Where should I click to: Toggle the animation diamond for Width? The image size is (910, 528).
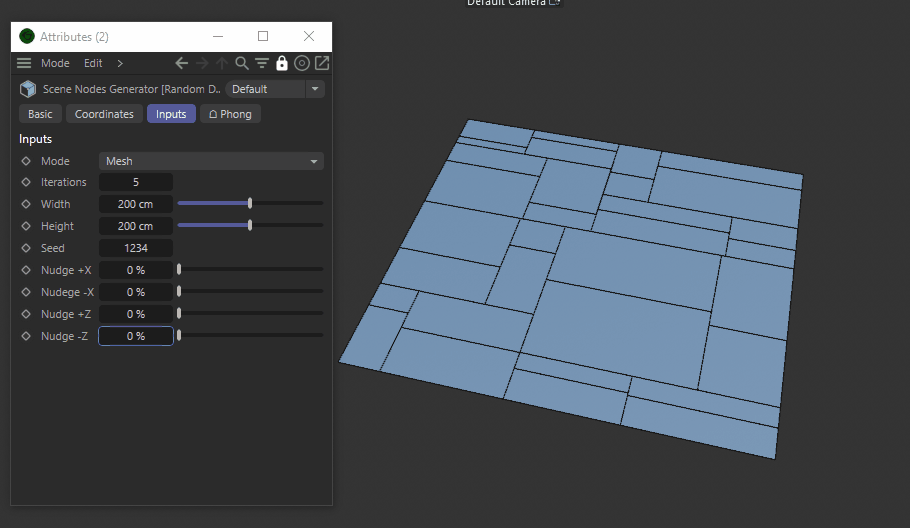26,204
